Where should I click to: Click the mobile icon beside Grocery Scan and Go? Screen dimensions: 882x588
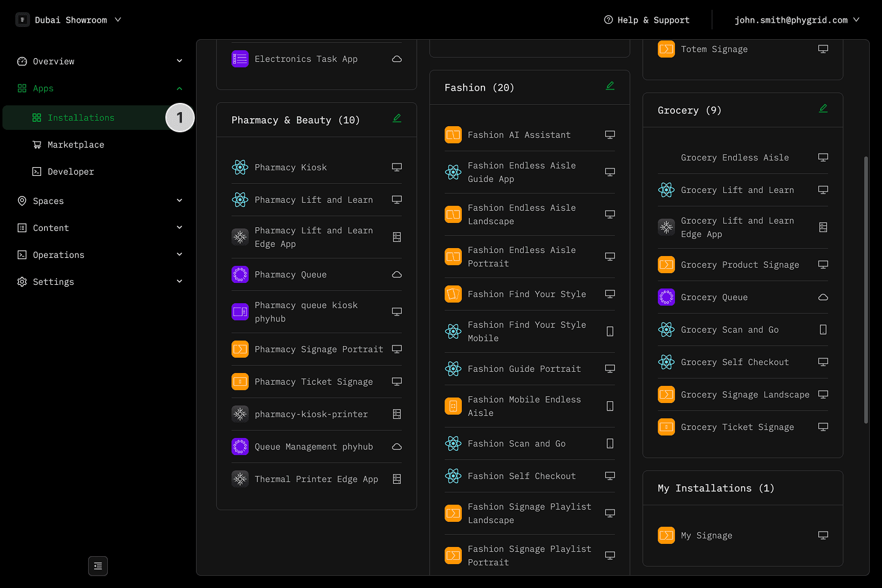823,330
